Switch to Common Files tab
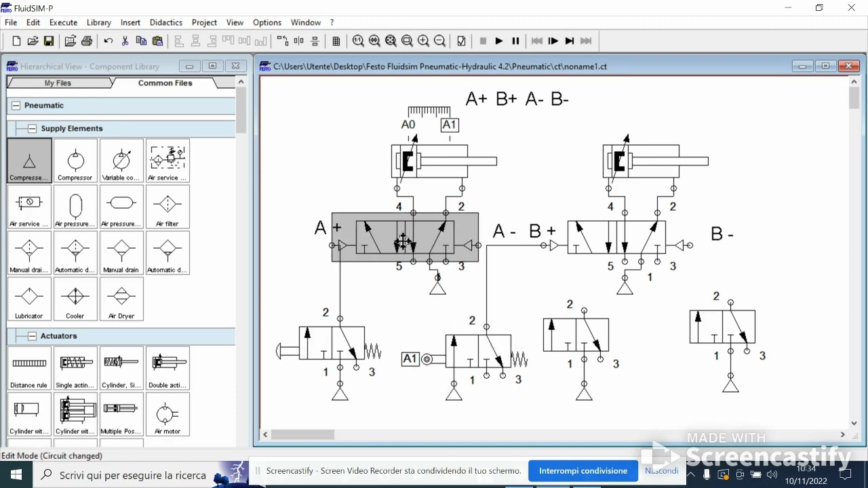Screen dimensions: 868x488 coord(165,83)
